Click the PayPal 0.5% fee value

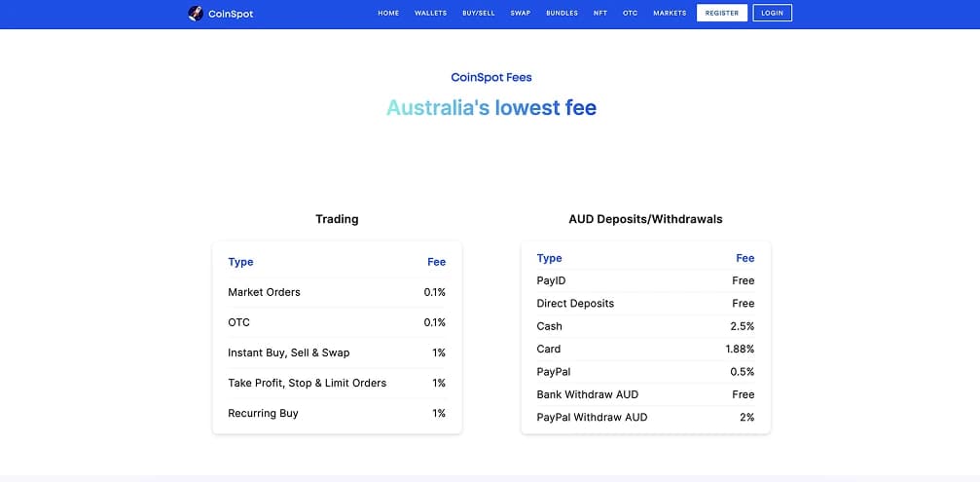tap(743, 372)
